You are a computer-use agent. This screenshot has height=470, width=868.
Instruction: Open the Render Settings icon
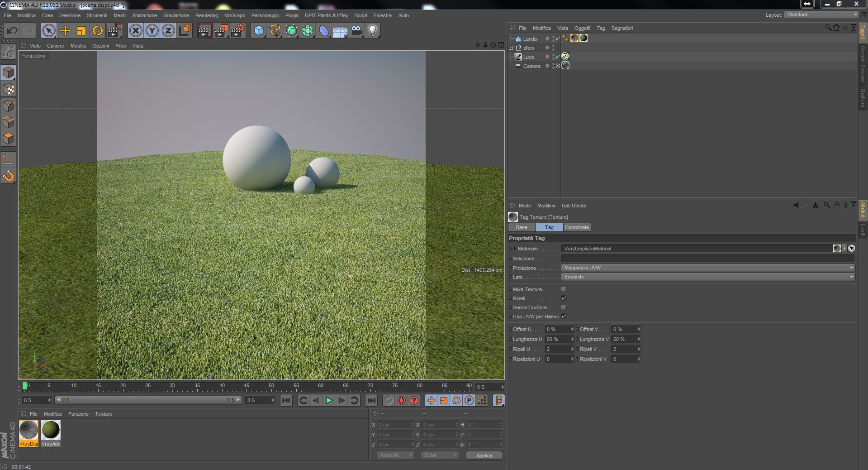click(x=237, y=31)
